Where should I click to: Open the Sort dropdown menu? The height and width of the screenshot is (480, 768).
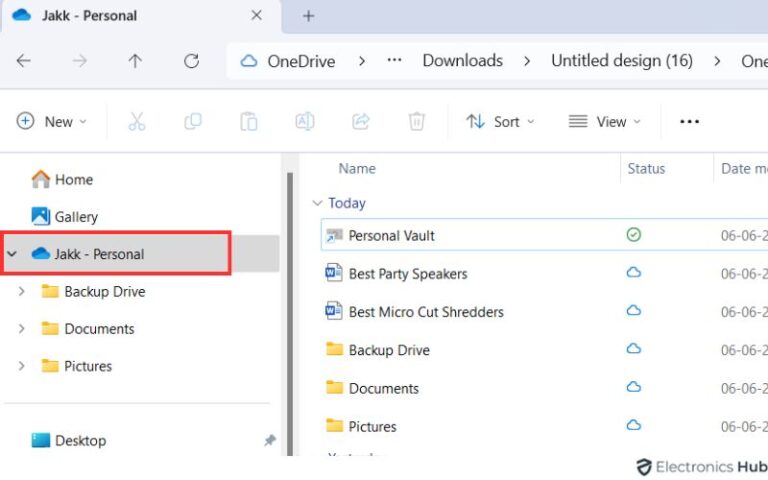click(x=500, y=121)
